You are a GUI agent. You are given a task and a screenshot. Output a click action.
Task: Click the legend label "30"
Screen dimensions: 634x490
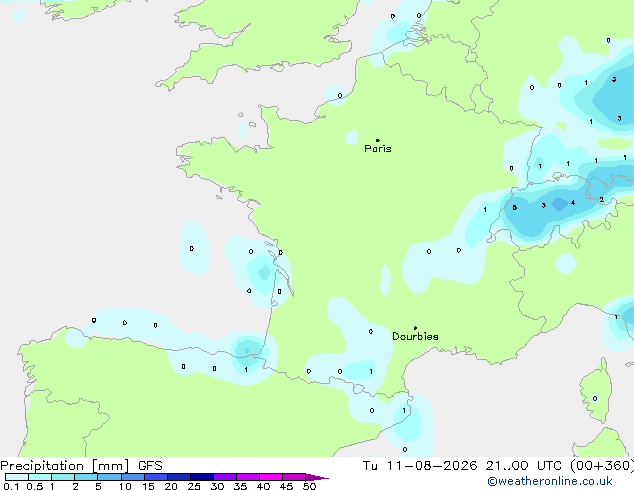217,486
